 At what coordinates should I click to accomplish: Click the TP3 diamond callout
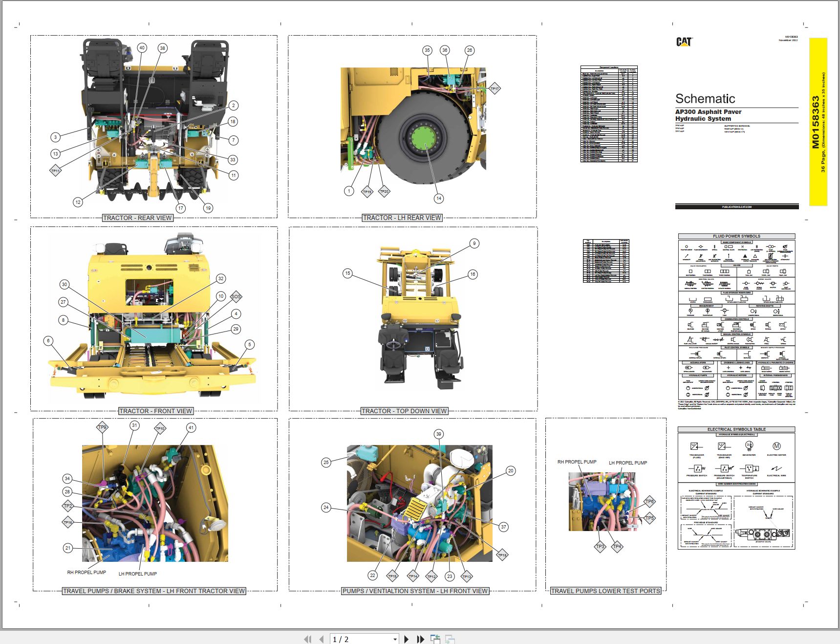pyautogui.click(x=600, y=547)
